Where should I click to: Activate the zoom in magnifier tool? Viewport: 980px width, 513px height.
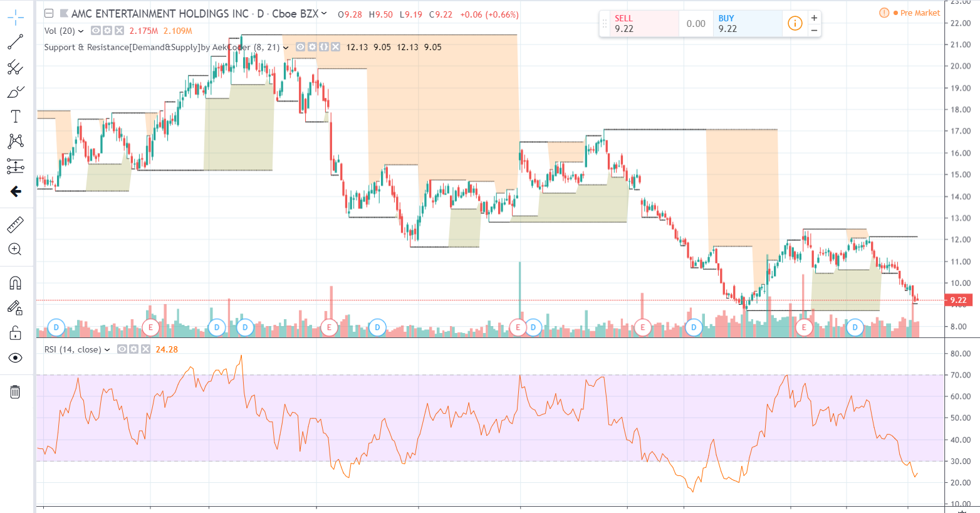(x=15, y=250)
